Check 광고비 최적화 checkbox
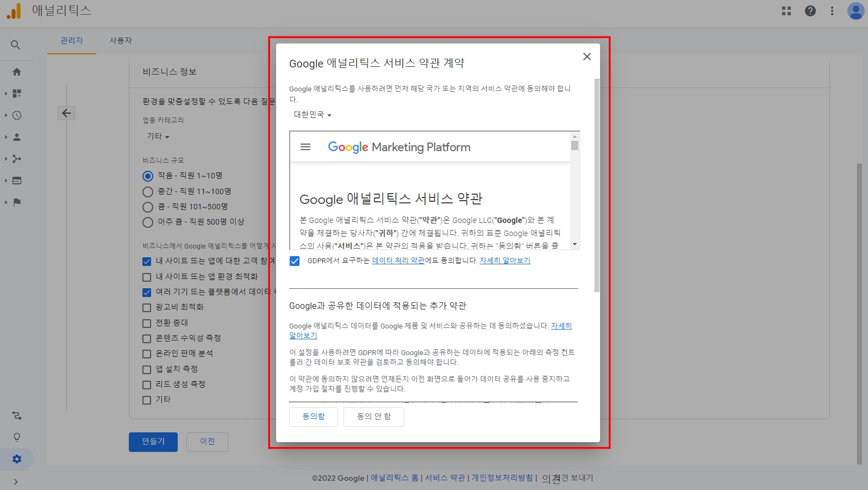868x490 pixels. [147, 308]
